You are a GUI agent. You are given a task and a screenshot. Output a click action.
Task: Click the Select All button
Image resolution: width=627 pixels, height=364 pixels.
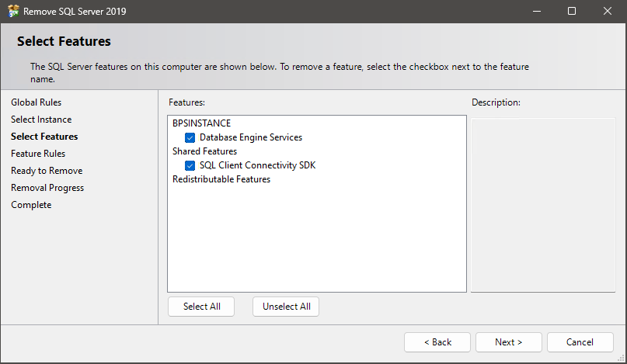coord(201,307)
